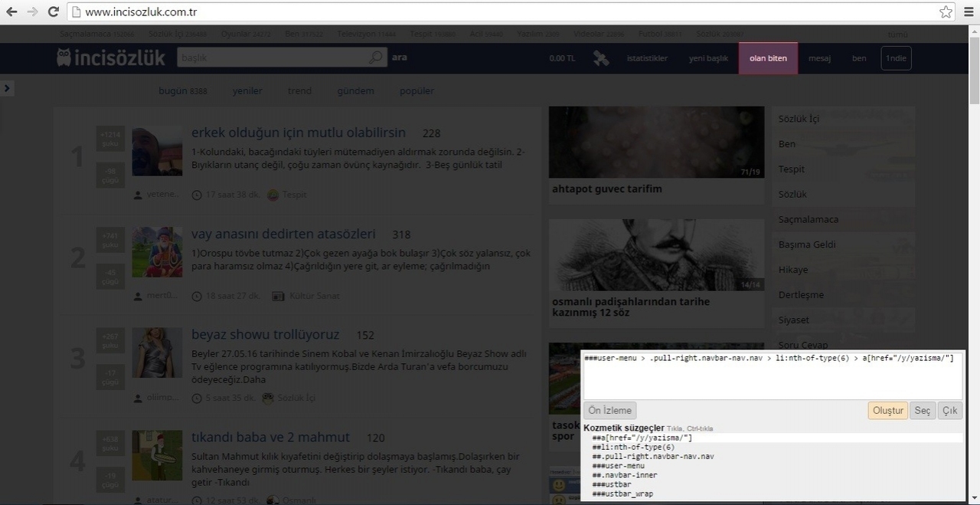Click the thumbnail of the 'vay anasını' entry
Image resolution: width=980 pixels, height=505 pixels.
(x=157, y=252)
